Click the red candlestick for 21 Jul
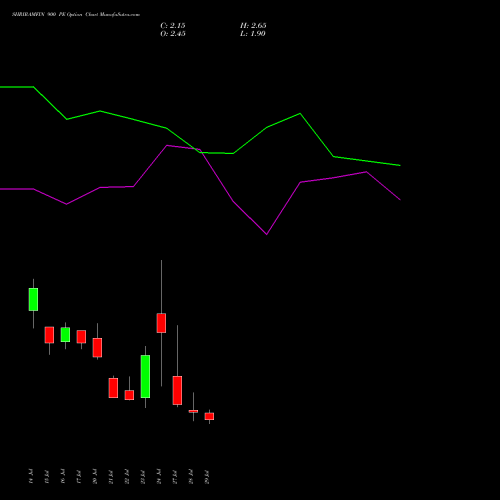Viewport: 500px width, 500px height. (x=113, y=388)
